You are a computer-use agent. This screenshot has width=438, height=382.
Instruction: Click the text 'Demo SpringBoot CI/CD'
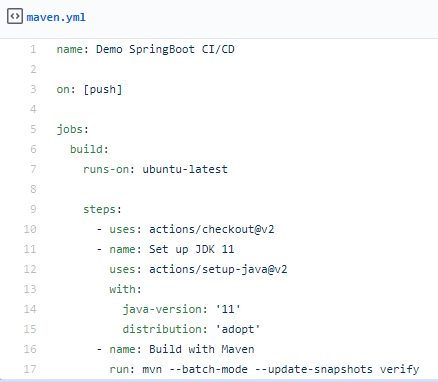[165, 50]
